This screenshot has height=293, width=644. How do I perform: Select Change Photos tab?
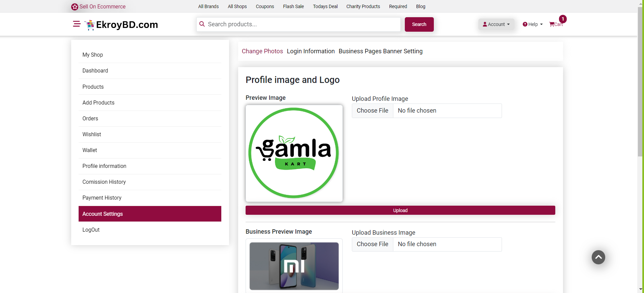click(262, 51)
